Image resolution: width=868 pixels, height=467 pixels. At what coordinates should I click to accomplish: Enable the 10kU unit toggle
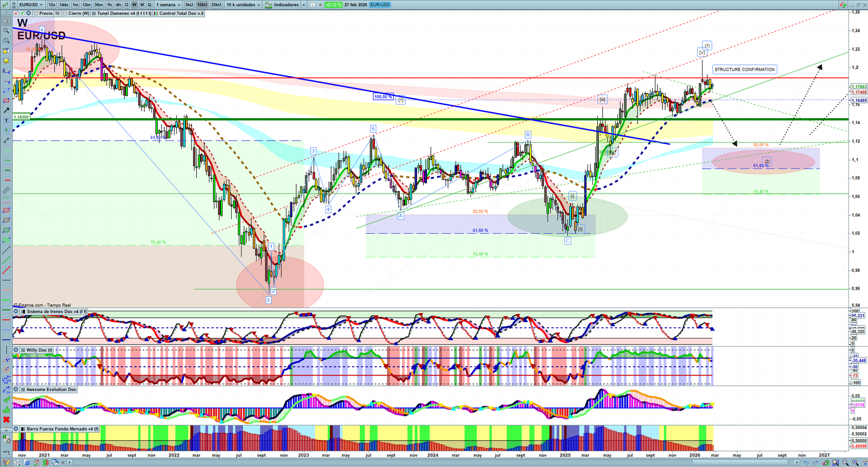click(202, 4)
